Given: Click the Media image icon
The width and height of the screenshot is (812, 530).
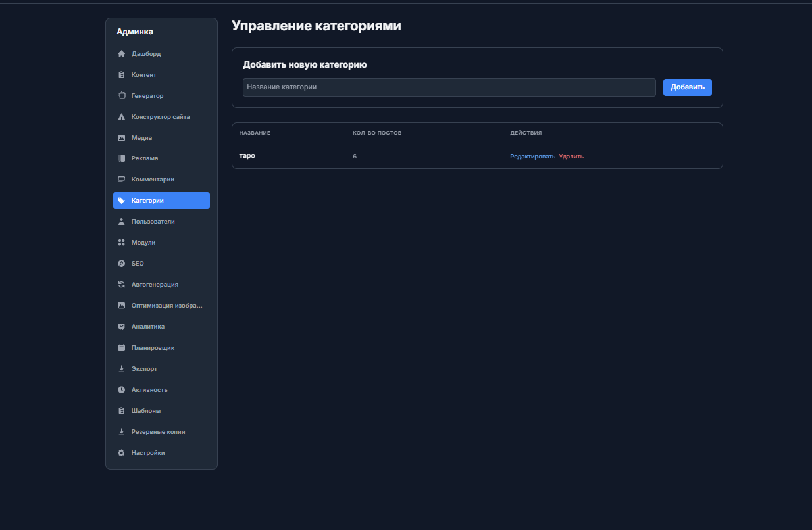Looking at the screenshot, I should (x=121, y=138).
